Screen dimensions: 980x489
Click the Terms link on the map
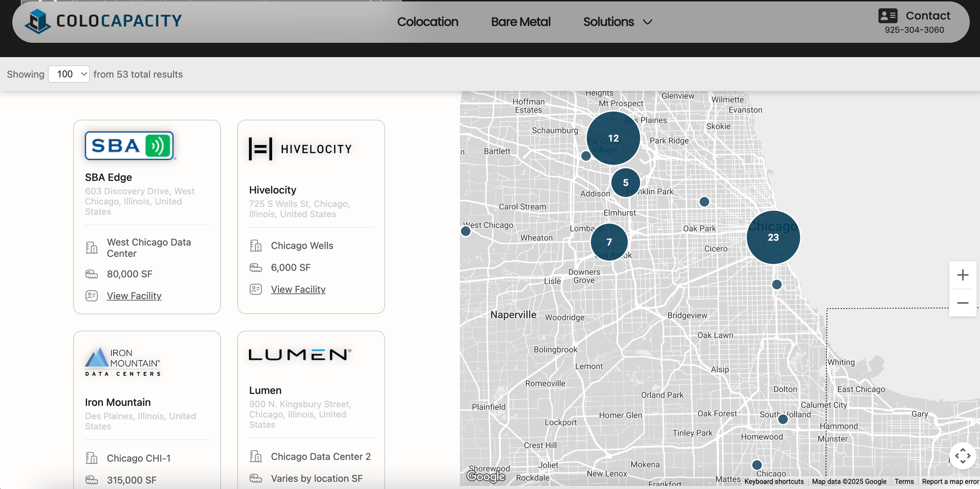click(903, 481)
